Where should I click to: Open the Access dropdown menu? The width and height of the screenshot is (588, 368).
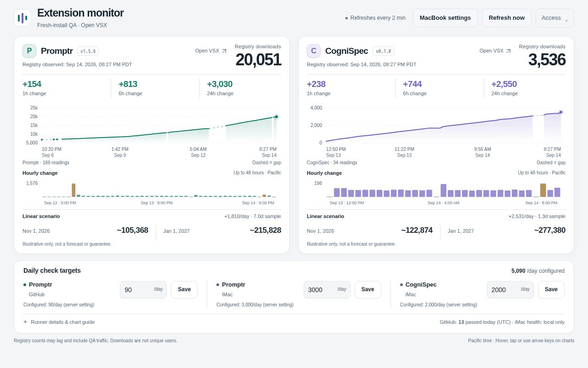[555, 18]
